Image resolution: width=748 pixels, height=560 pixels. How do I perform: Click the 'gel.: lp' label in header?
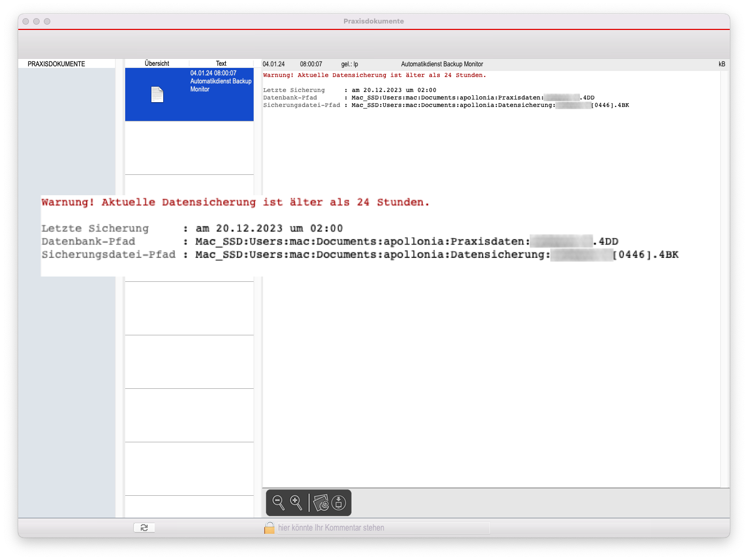349,64
